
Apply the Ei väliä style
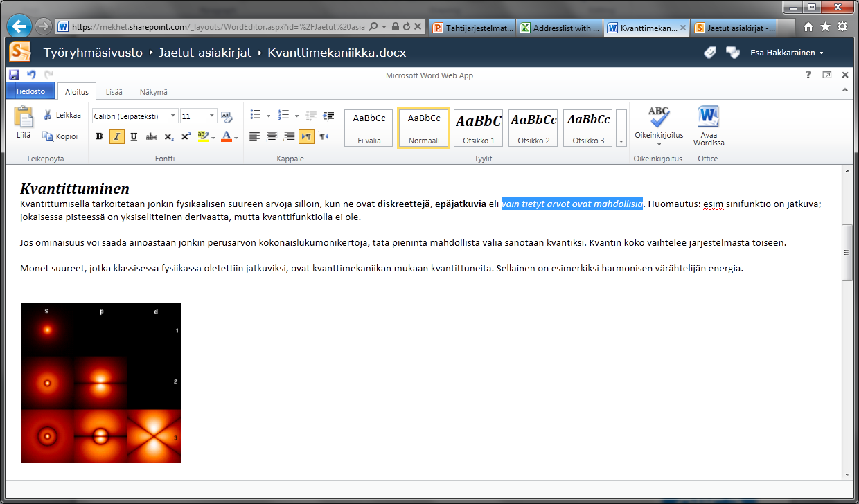pyautogui.click(x=369, y=128)
